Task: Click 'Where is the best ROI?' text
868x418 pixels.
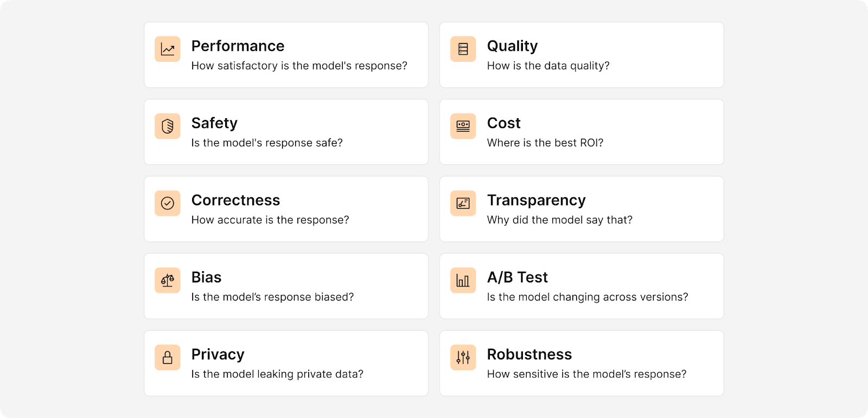Action: 545,143
